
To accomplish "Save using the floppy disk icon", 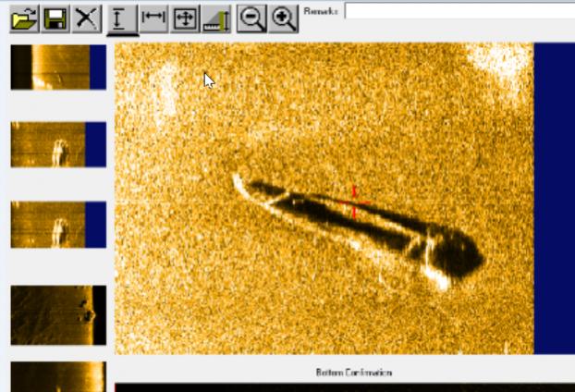I will [55, 18].
